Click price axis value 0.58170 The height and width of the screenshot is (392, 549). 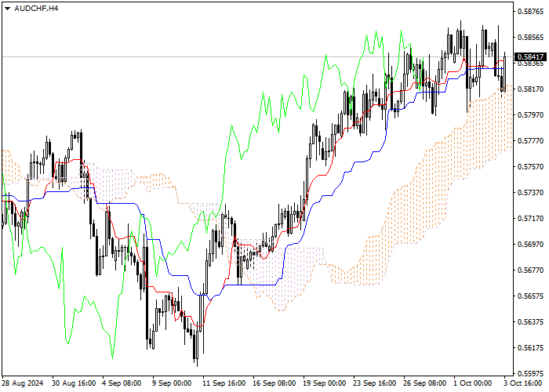531,89
